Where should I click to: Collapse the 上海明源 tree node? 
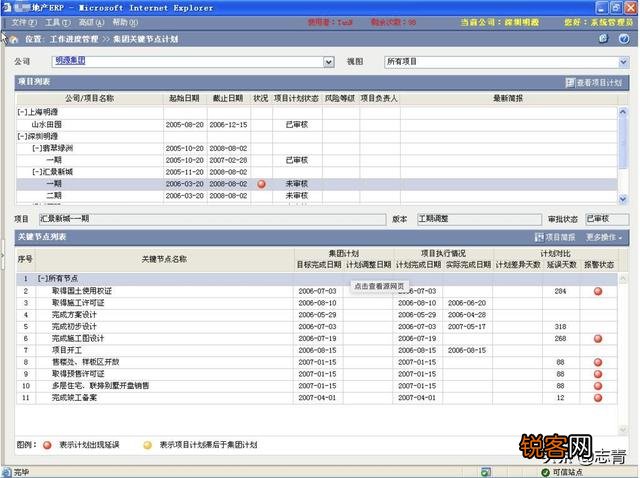point(22,112)
